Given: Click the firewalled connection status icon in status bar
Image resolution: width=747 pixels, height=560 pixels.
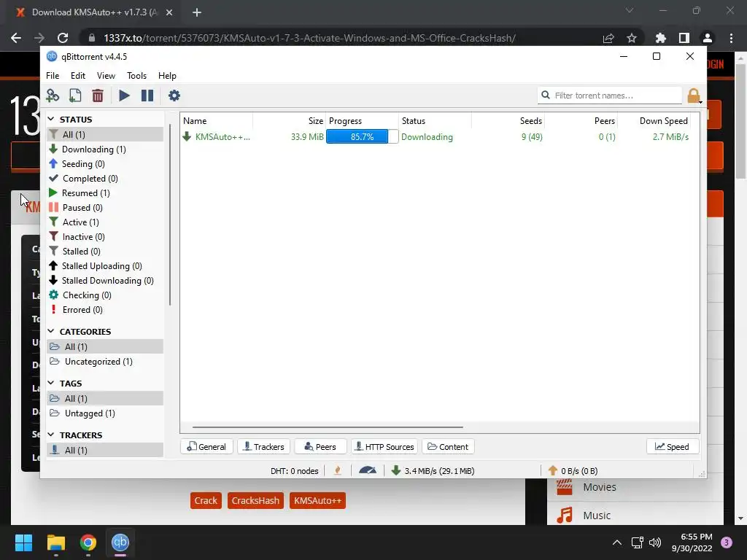Looking at the screenshot, I should [x=338, y=471].
